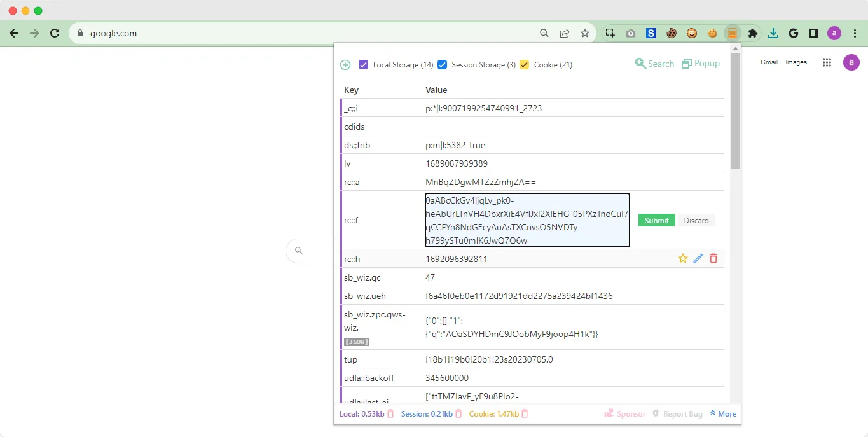This screenshot has height=437, width=868.
Task: Expand the More options in footer
Action: click(x=723, y=413)
